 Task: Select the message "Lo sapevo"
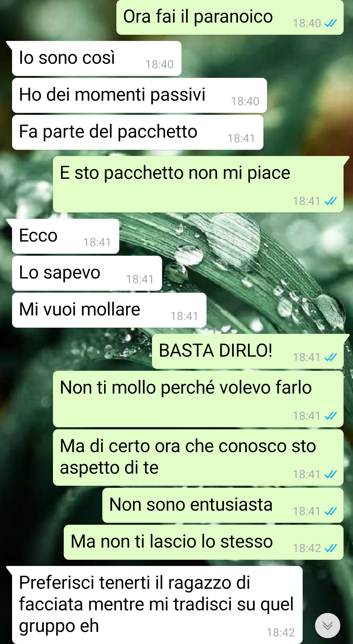[87, 273]
